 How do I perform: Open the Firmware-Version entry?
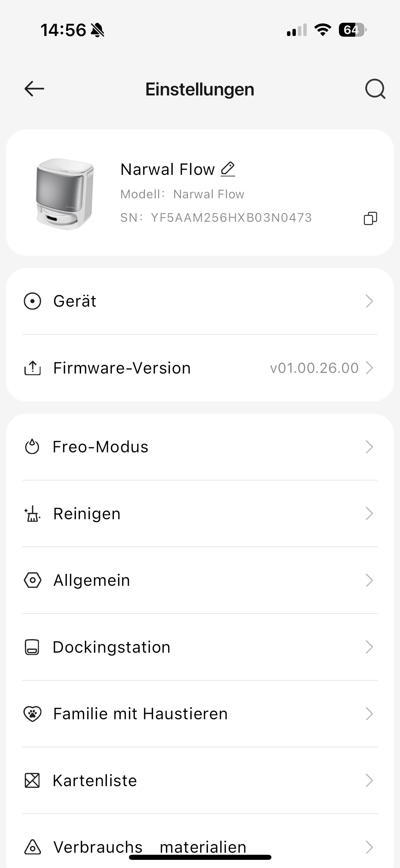pyautogui.click(x=122, y=368)
